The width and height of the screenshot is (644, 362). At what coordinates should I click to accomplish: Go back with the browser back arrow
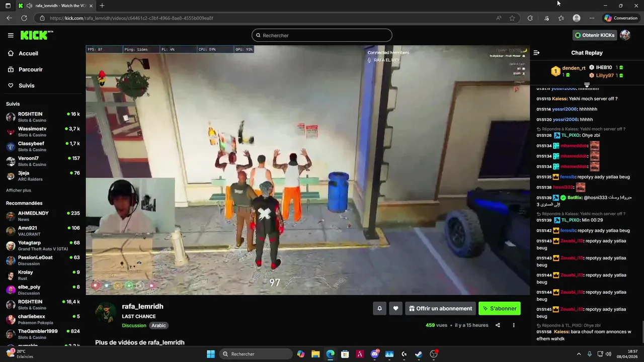(9, 18)
